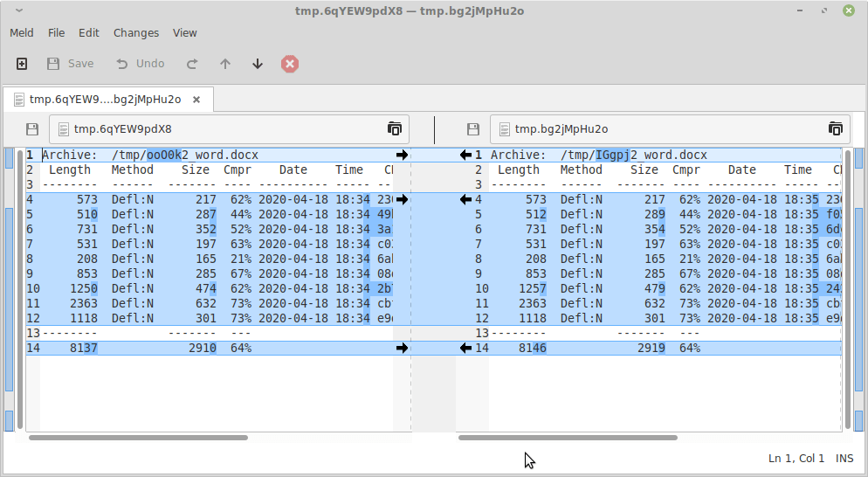Click the right pane save file icon

472,129
